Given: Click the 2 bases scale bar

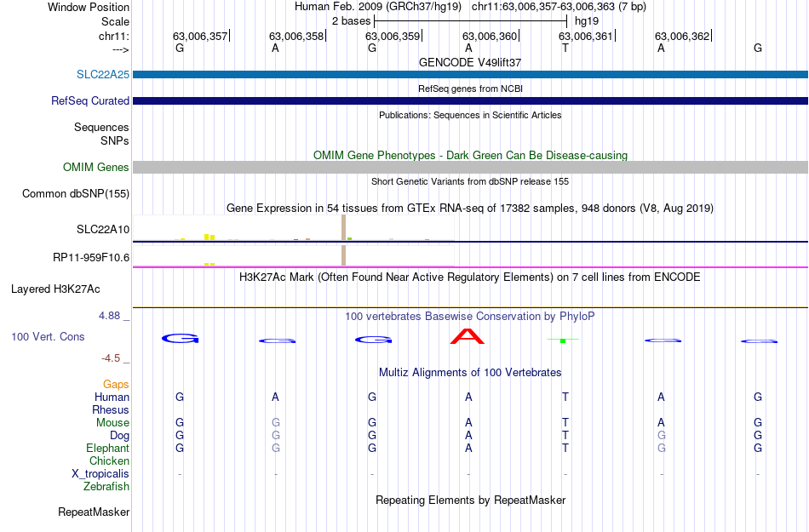Looking at the screenshot, I should pyautogui.click(x=470, y=21).
